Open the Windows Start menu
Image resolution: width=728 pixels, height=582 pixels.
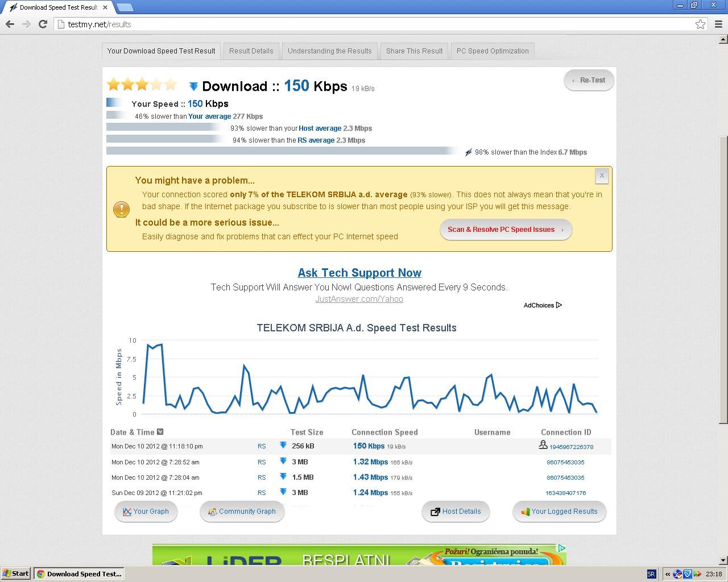coord(16,573)
